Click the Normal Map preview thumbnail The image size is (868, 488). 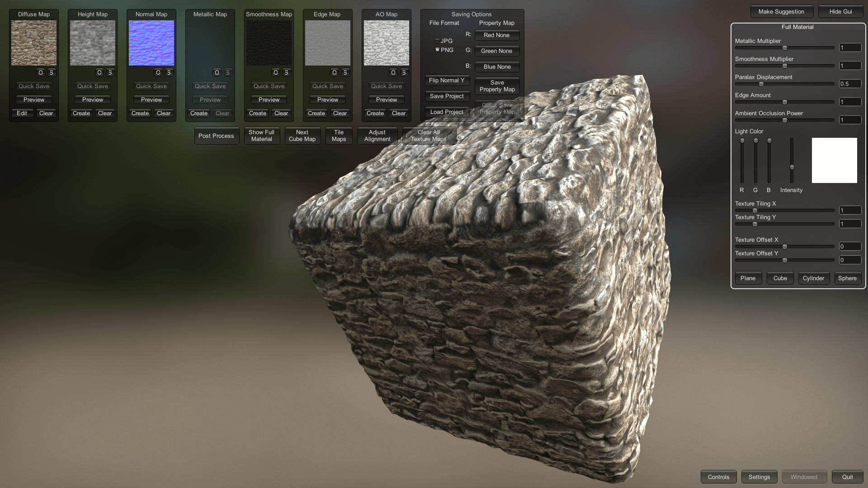tap(151, 43)
